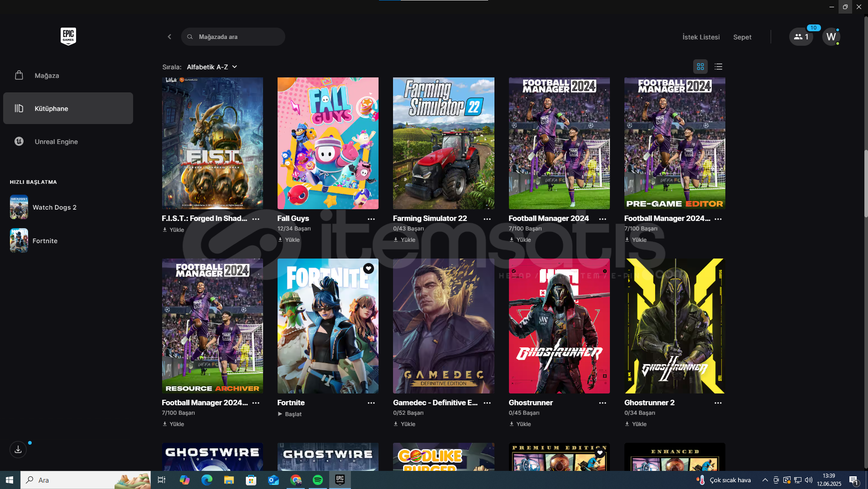Open Chrome from taskbar

(x=296, y=480)
